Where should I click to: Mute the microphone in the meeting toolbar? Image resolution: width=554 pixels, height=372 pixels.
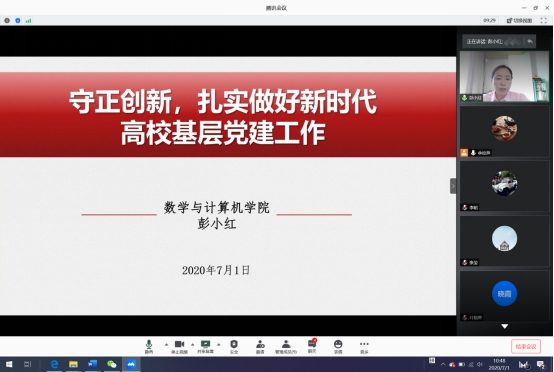coord(149,347)
